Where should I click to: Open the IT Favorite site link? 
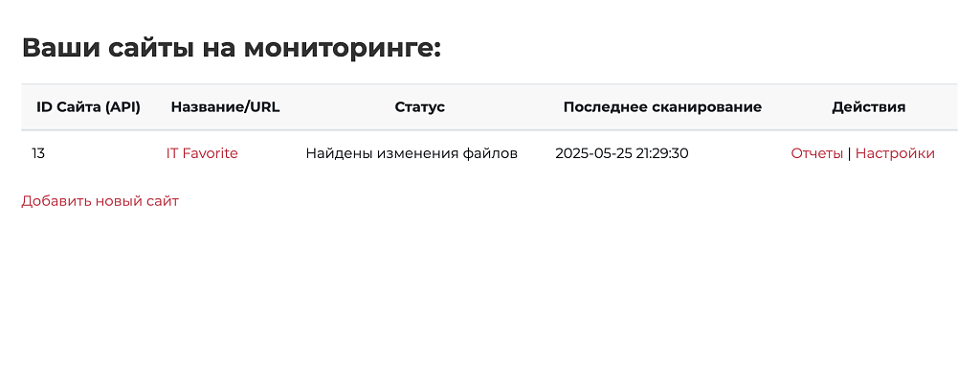202,153
